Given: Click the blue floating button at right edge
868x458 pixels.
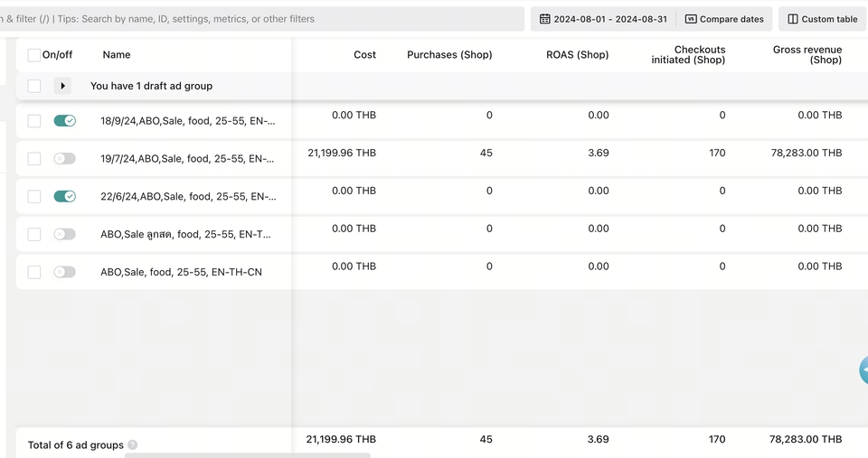Looking at the screenshot, I should pyautogui.click(x=863, y=370).
